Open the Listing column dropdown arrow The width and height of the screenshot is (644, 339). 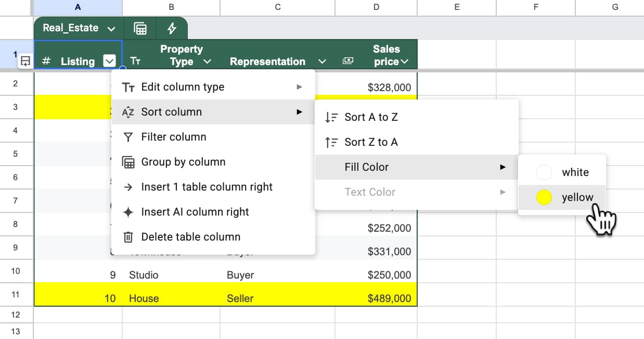tap(109, 61)
